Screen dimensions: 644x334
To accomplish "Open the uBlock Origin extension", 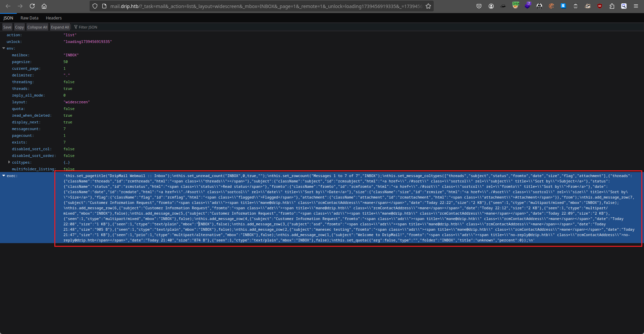I will tap(600, 6).
